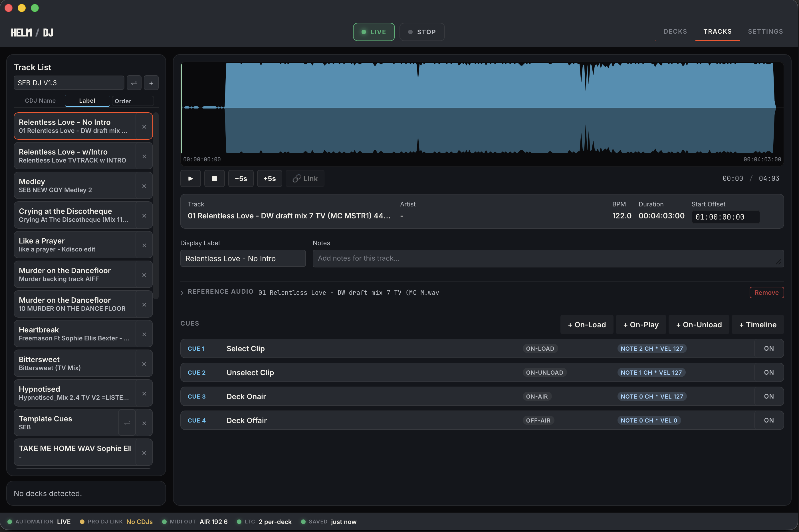The width and height of the screenshot is (799, 532).
Task: Add a Timeline cue
Action: pos(758,325)
